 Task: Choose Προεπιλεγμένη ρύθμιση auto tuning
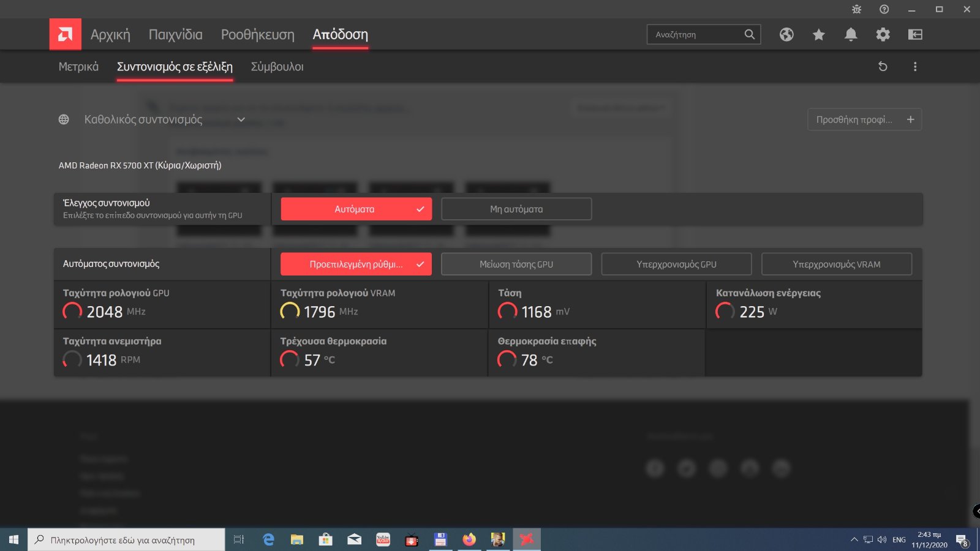pos(356,264)
